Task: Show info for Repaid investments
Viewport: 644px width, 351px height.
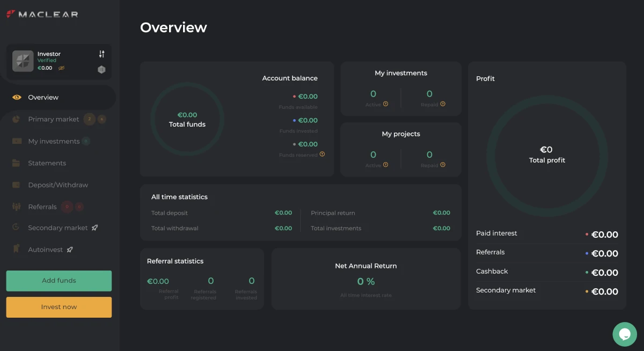Action: [x=443, y=104]
